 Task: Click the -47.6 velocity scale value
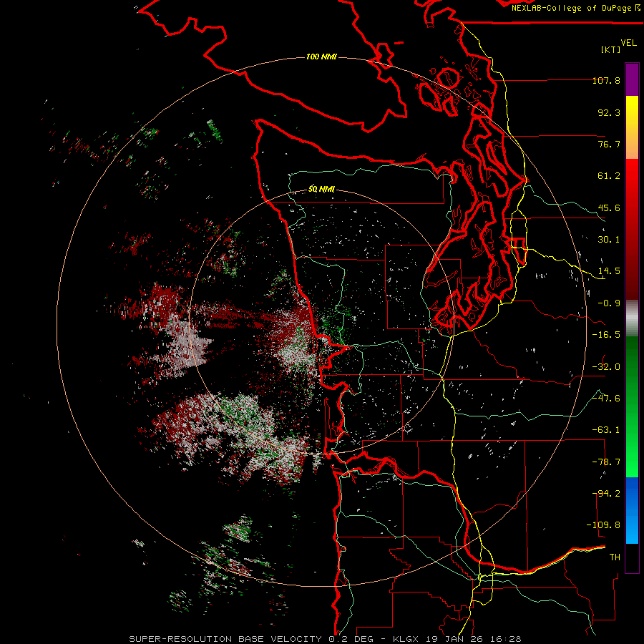point(606,399)
